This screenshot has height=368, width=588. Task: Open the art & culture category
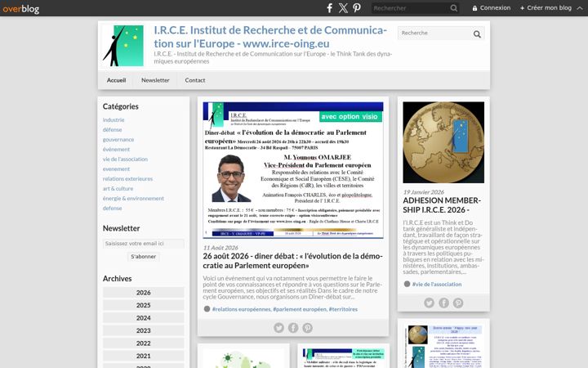click(118, 189)
